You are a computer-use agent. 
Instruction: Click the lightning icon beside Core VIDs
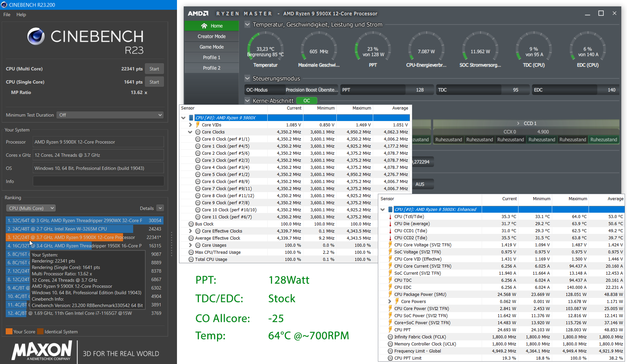198,125
